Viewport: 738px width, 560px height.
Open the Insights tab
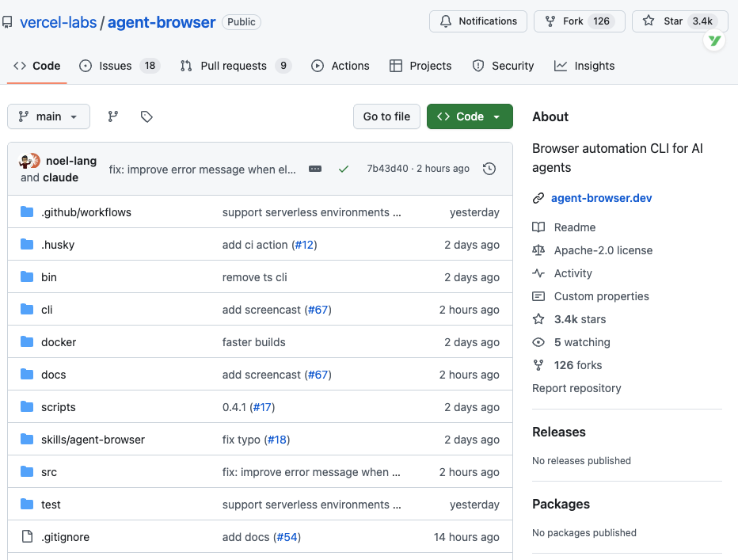click(584, 66)
